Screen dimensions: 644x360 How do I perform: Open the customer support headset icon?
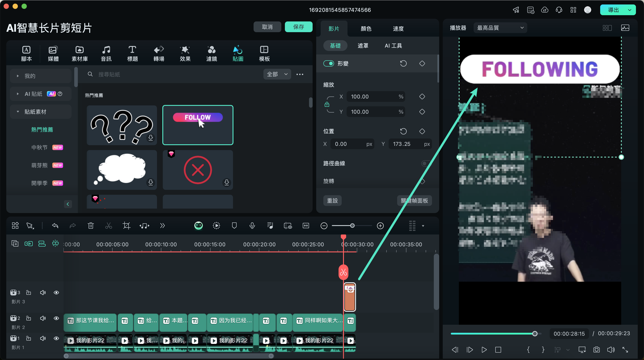tap(559, 10)
